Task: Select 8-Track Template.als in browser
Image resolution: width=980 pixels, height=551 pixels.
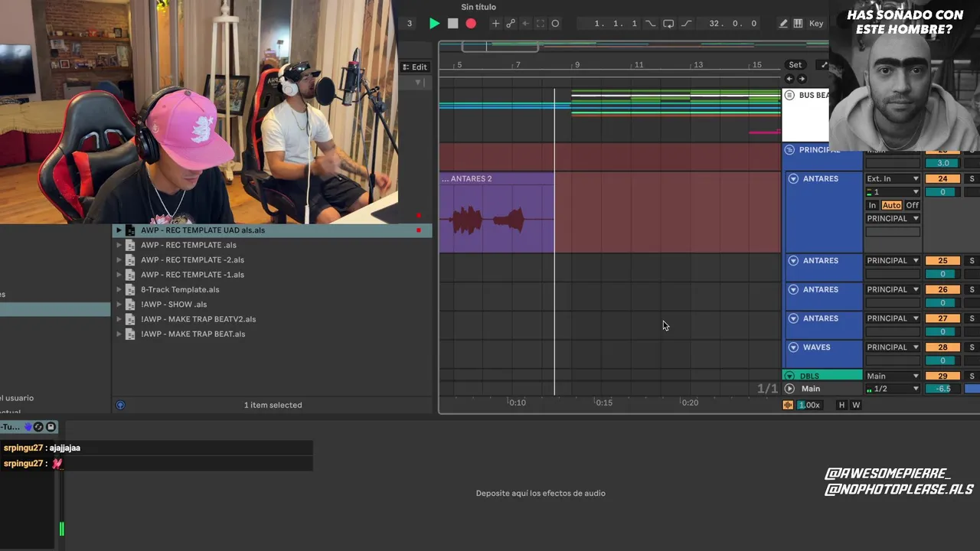Action: [180, 289]
